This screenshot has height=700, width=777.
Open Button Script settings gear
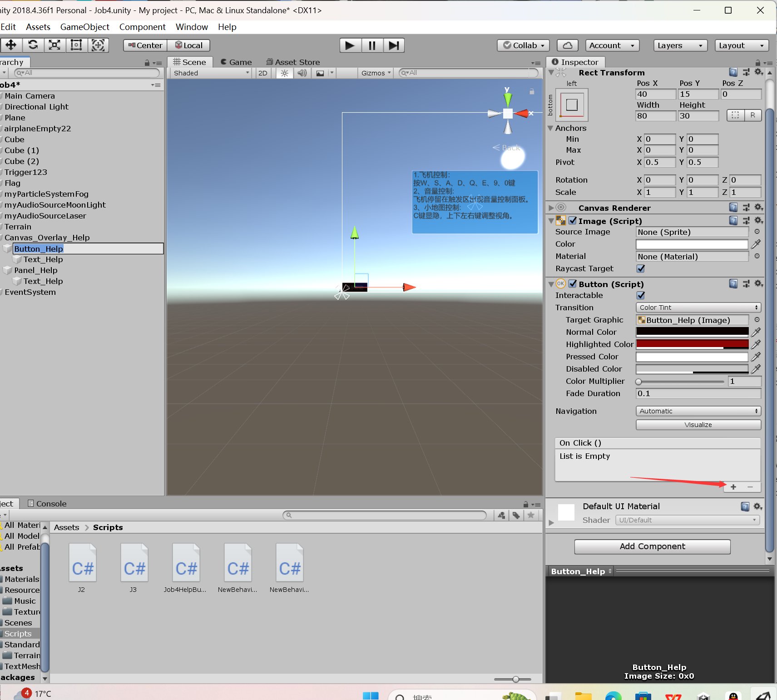coord(758,283)
